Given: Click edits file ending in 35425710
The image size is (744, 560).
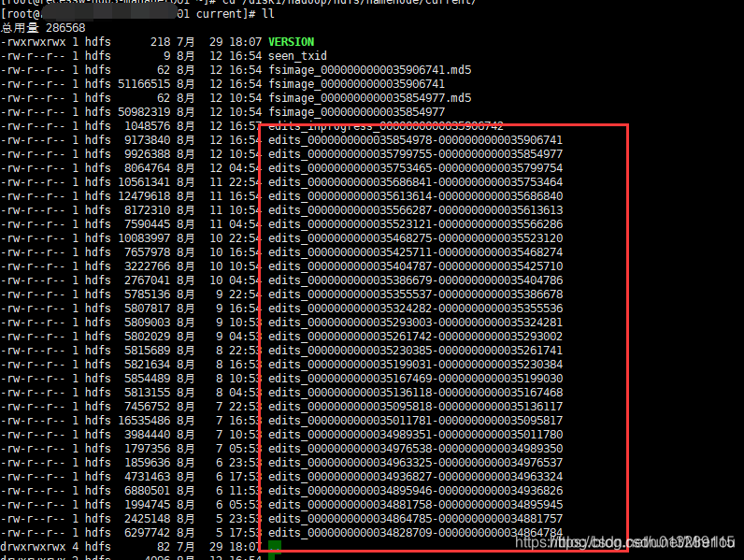Looking at the screenshot, I should click(x=415, y=266).
